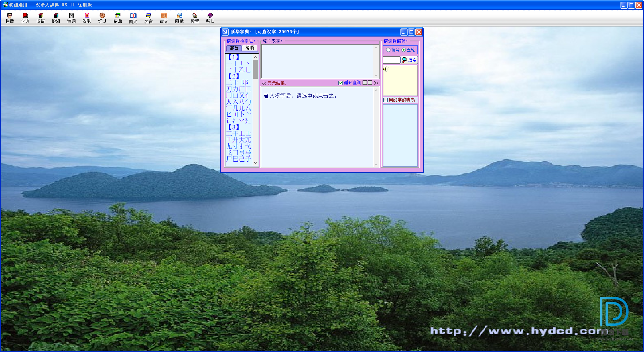The image size is (644, 352).
Task: Minimize the 新华字典 dictionary window
Action: [404, 32]
